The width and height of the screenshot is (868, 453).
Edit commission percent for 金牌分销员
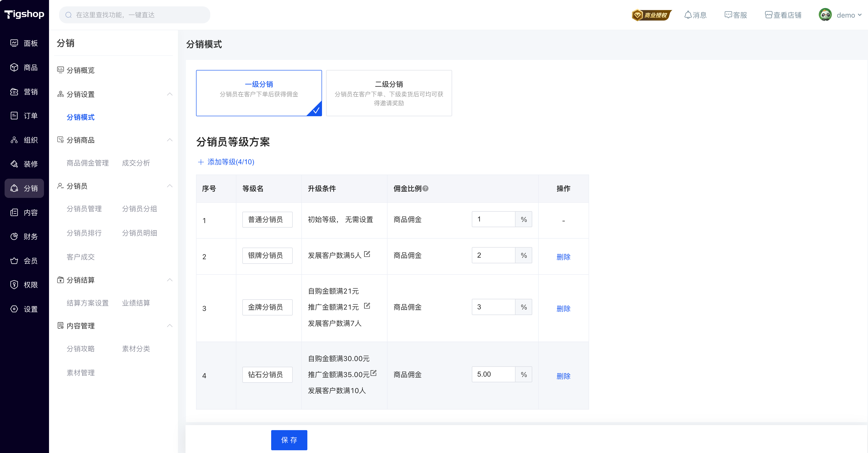click(x=493, y=307)
